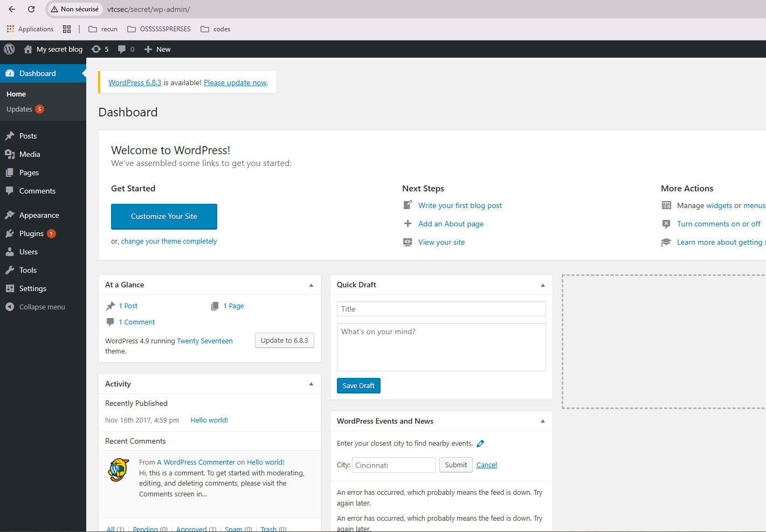Viewport: 766px width, 532px height.
Task: Open the site via the My secret blog home icon
Action: pos(27,49)
